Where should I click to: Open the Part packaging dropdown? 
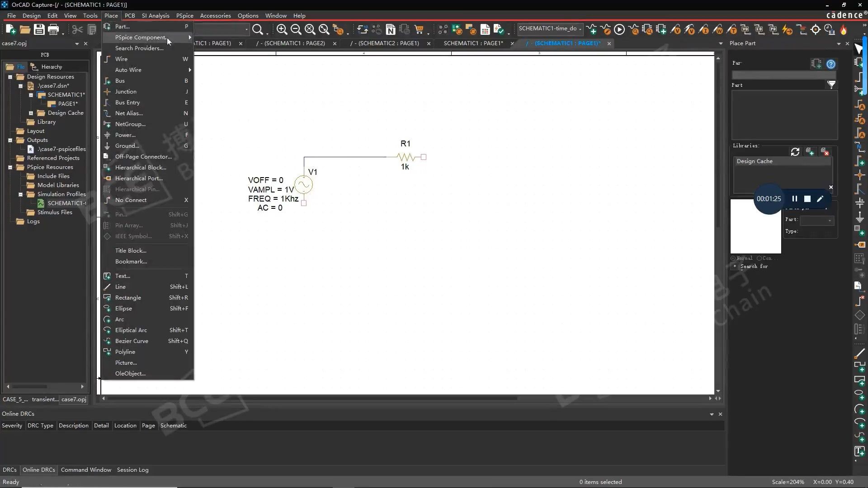[816, 221]
